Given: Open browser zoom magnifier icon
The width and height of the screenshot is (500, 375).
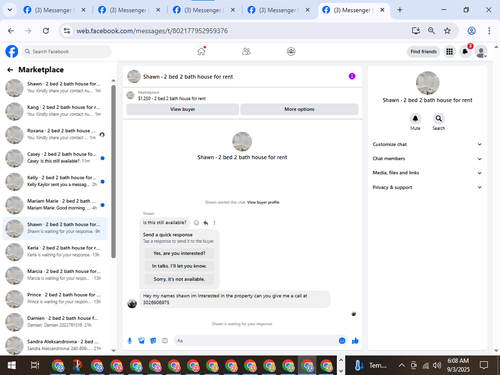Looking at the screenshot, I should 431,31.
